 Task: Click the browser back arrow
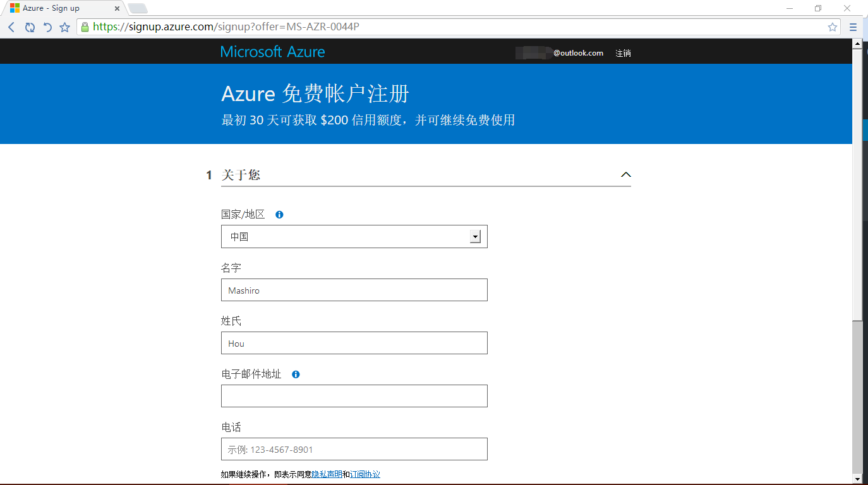[x=11, y=27]
